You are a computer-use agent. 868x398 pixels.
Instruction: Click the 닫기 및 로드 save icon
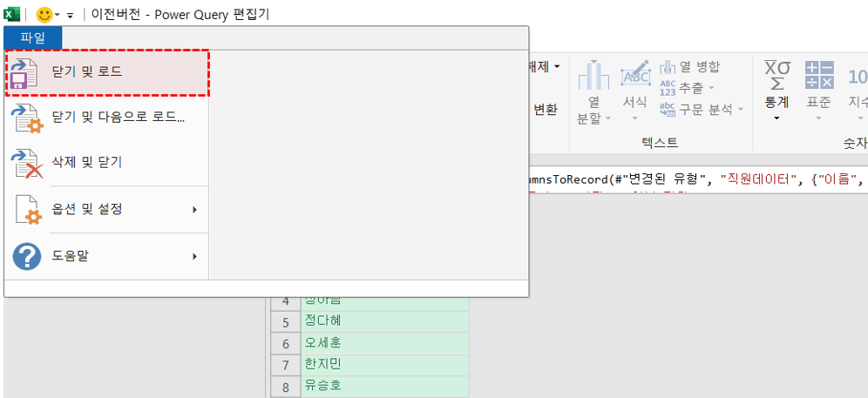[x=24, y=73]
